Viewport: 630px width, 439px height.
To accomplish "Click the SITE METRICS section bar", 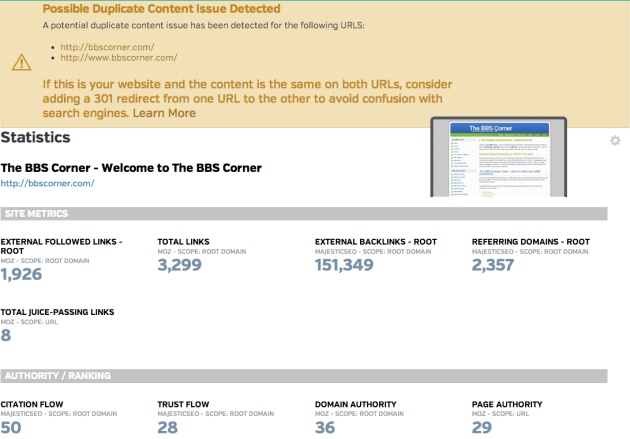I will (304, 214).
